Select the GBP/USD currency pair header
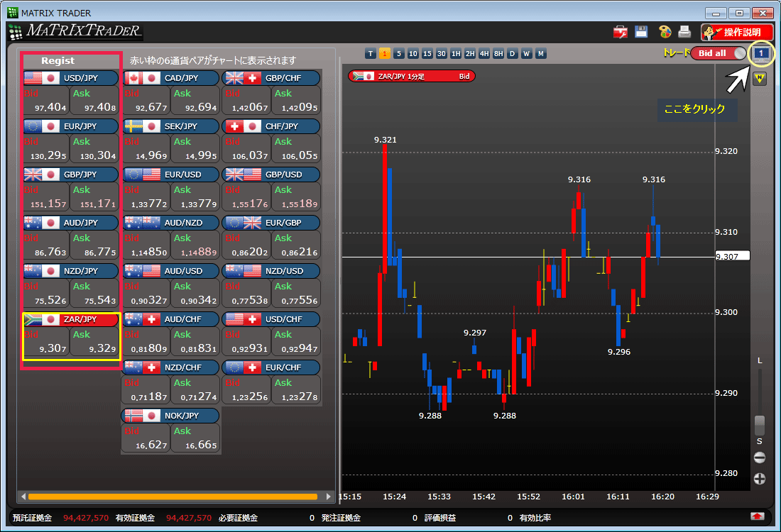Image resolution: width=781 pixels, height=532 pixels. pyautogui.click(x=271, y=174)
